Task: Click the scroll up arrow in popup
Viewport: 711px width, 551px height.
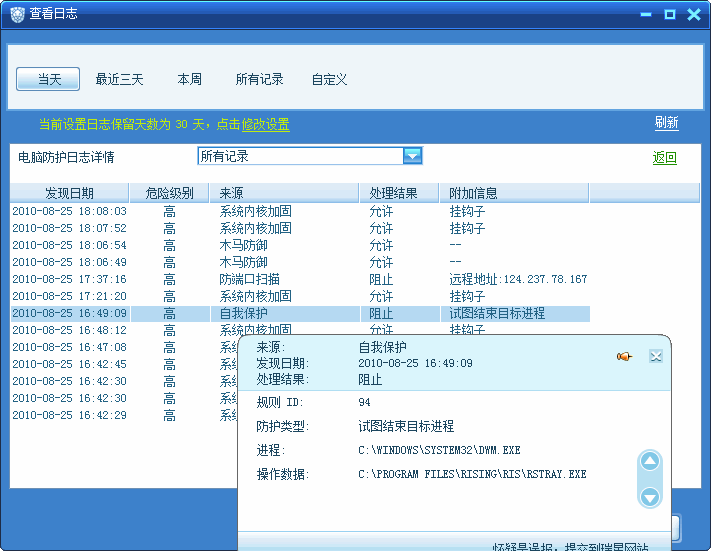Action: pyautogui.click(x=650, y=462)
